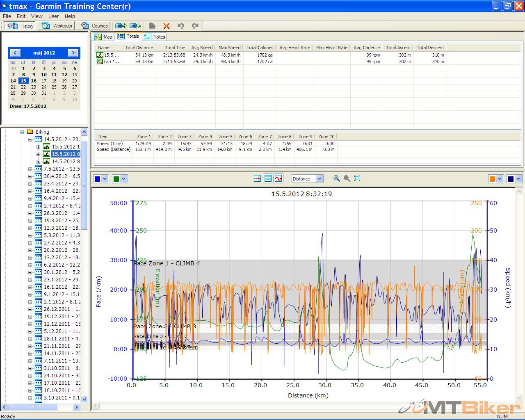Collapse the Biking folder
The width and height of the screenshot is (525, 420).
pyautogui.click(x=22, y=132)
